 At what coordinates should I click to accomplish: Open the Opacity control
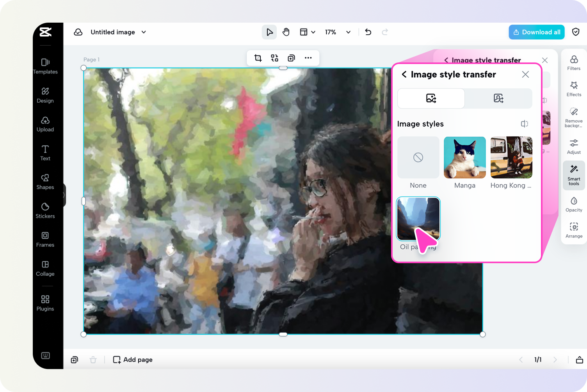click(574, 204)
